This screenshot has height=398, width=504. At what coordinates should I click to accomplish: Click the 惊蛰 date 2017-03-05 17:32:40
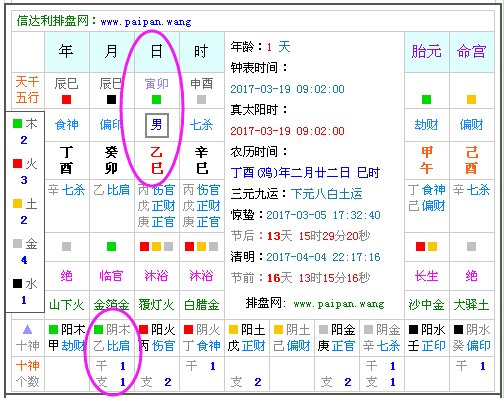tap(323, 215)
